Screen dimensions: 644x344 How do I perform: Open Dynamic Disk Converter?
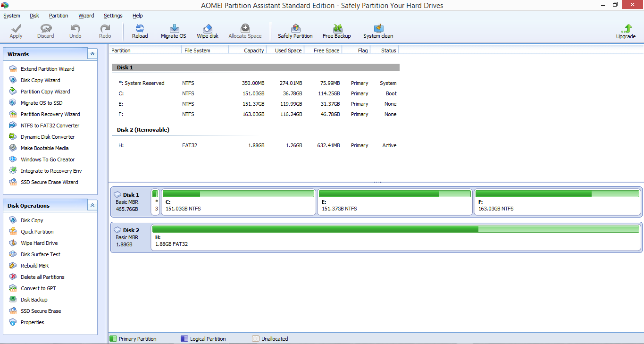tap(42, 137)
